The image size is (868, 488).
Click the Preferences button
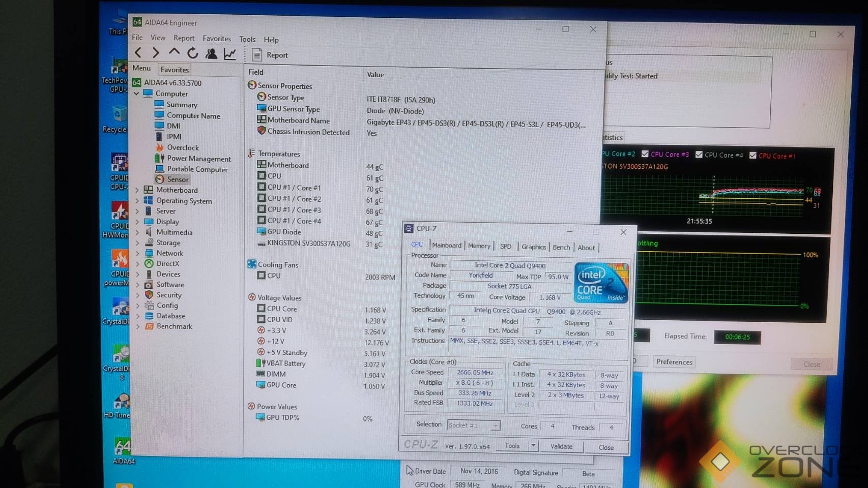[674, 362]
